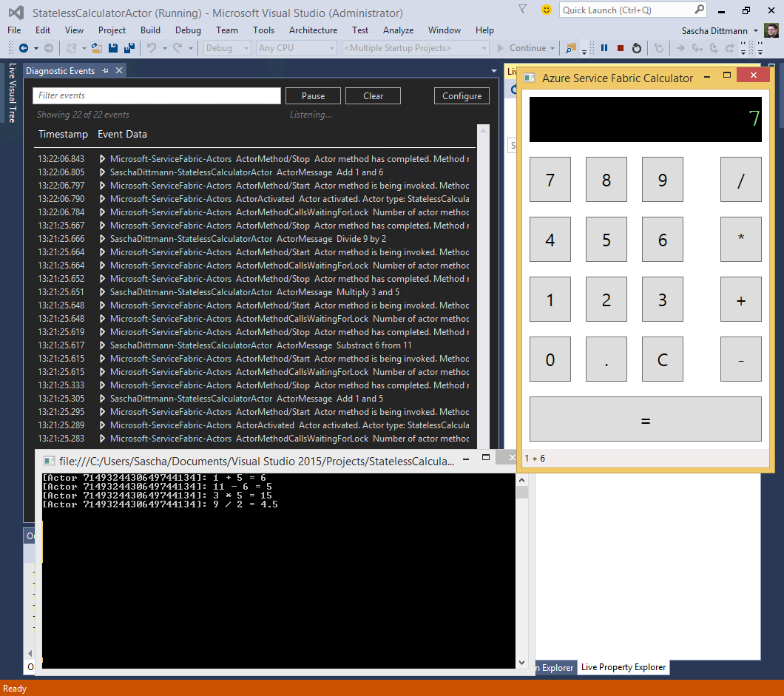Image resolution: width=784 pixels, height=696 pixels.
Task: Open the File menu
Action: pyautogui.click(x=14, y=30)
